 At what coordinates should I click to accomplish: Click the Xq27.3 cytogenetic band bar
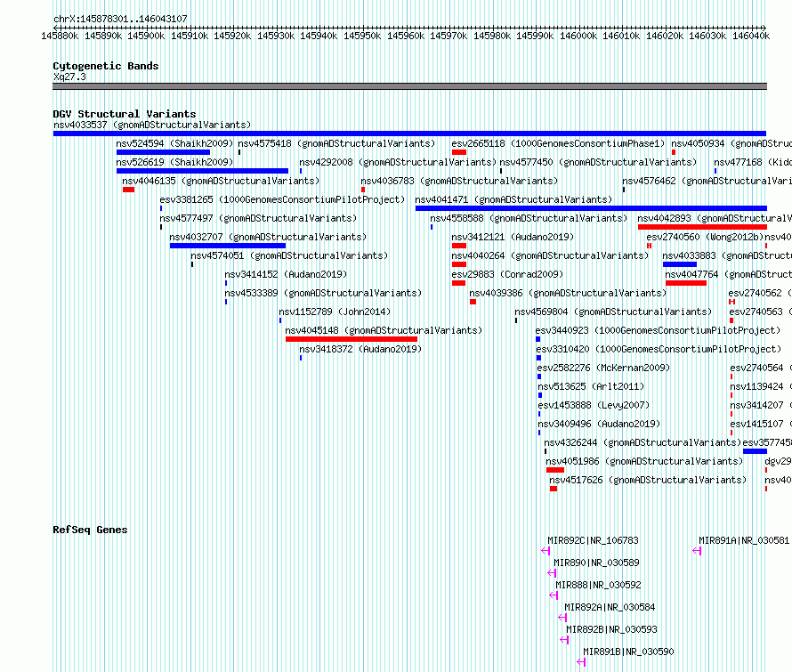point(409,86)
